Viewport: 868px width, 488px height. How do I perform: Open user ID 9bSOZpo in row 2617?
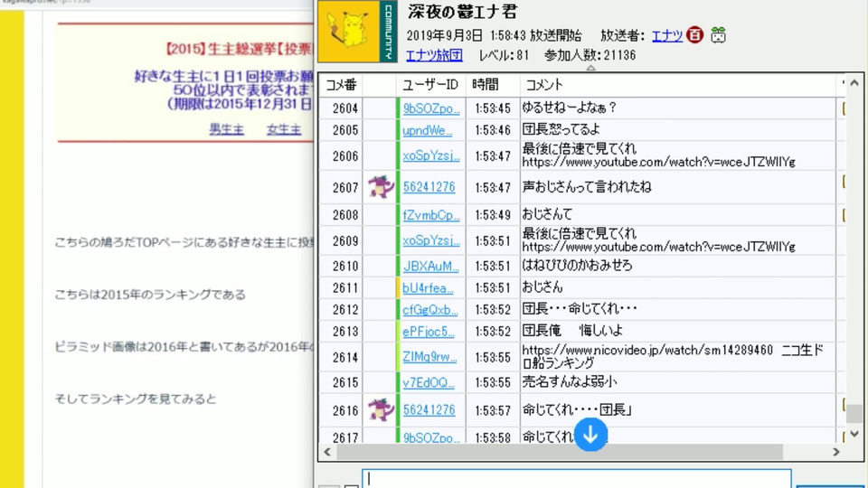pos(431,437)
